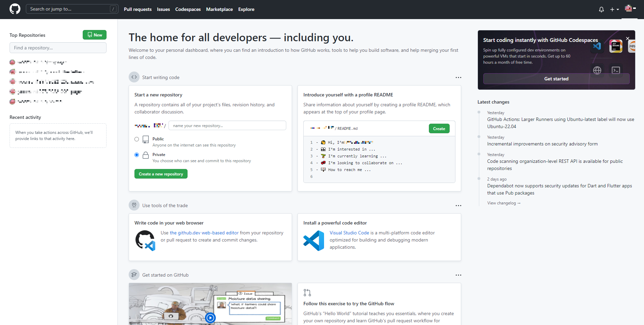
Task: Click the Visual Studio Code logo
Action: 314,241
